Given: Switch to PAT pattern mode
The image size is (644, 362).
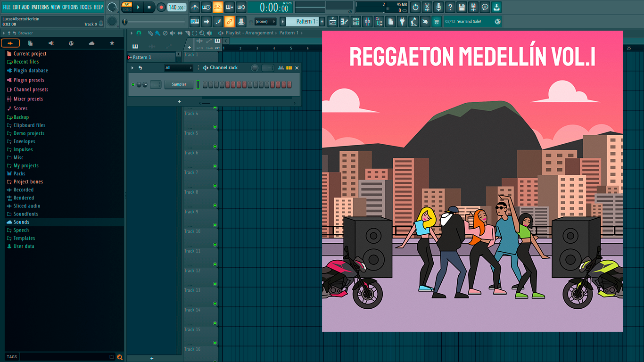Looking at the screenshot, I should pyautogui.click(x=127, y=4).
